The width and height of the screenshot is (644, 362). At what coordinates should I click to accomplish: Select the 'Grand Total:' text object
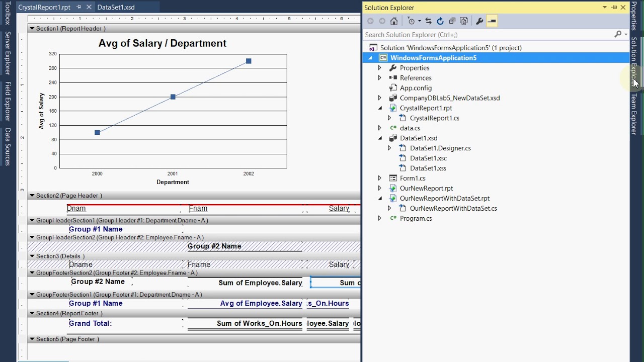pos(91,323)
